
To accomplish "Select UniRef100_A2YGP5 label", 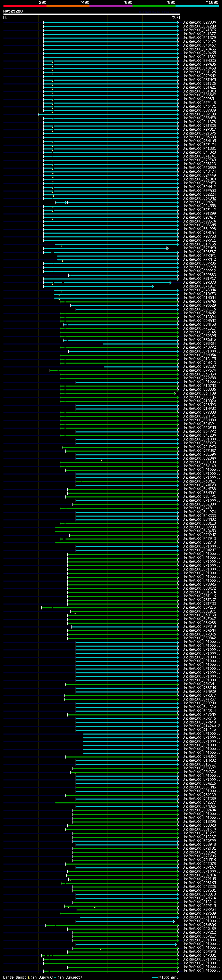I will 199,133.
